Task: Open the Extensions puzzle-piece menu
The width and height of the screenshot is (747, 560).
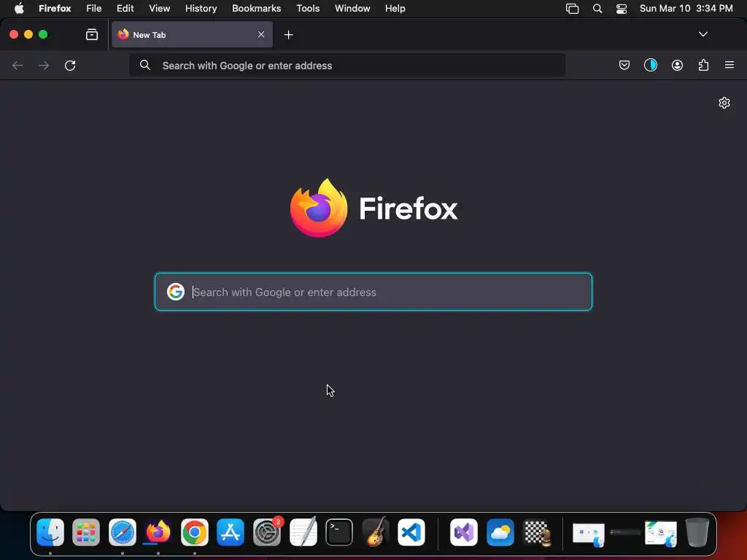Action: pos(703,65)
